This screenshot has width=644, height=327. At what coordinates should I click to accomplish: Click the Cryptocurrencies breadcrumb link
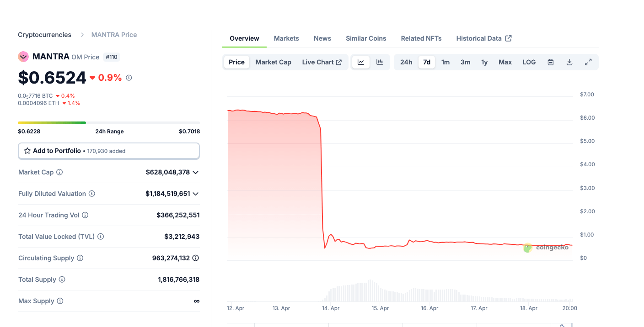(44, 34)
